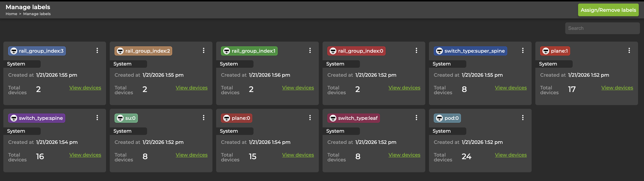
Task: Expand actions menu on rail_group_index:0 card
Action: pos(416,51)
